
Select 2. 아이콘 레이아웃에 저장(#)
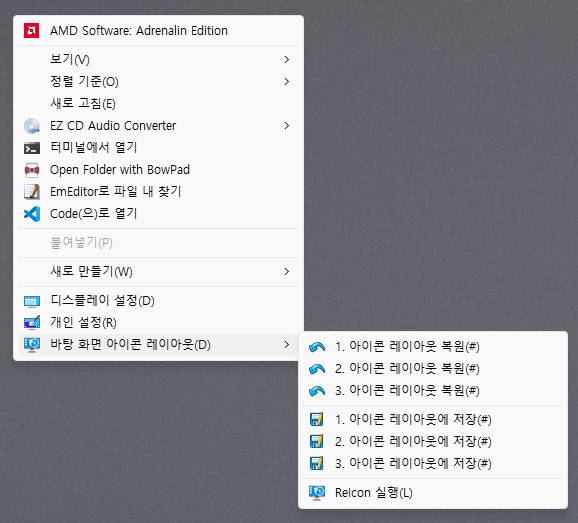click(x=433, y=441)
